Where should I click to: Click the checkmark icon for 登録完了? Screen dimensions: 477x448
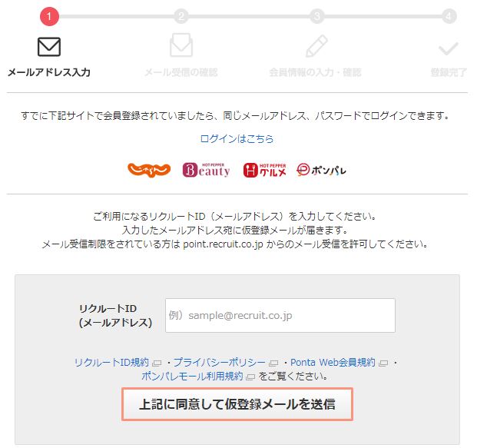coord(449,48)
